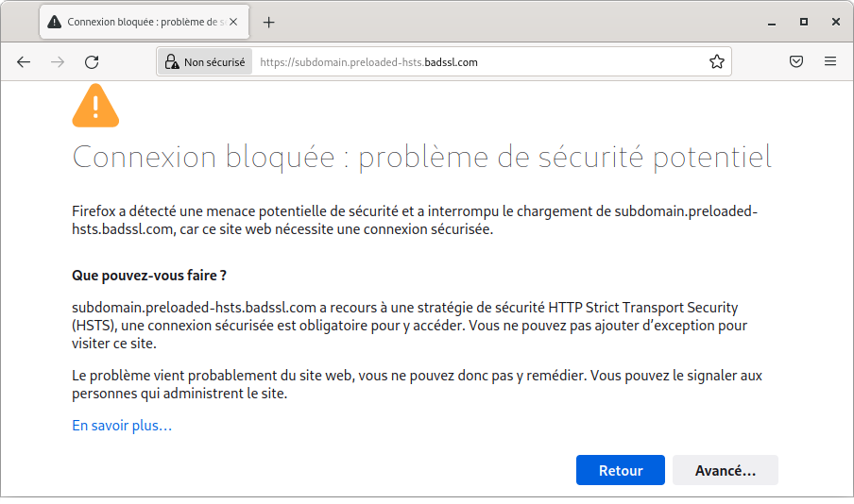Viewport: 854px width, 504px height.
Task: Expand the Avancé… options
Action: tap(725, 470)
